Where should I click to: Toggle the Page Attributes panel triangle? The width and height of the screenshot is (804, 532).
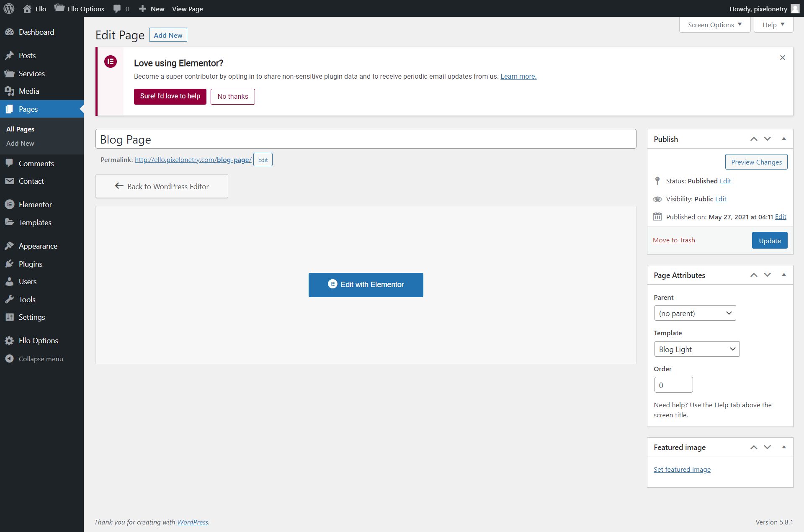(x=784, y=275)
